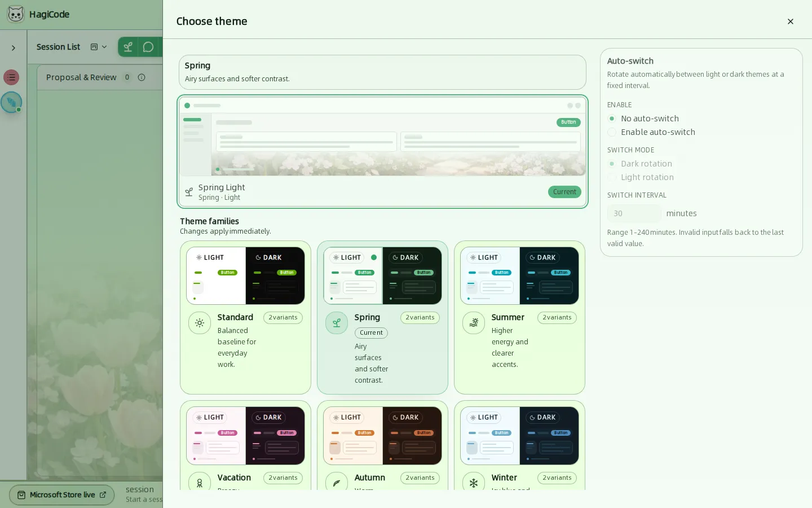Click the Standard theme sun icon
The height and width of the screenshot is (508, 812).
tap(200, 323)
